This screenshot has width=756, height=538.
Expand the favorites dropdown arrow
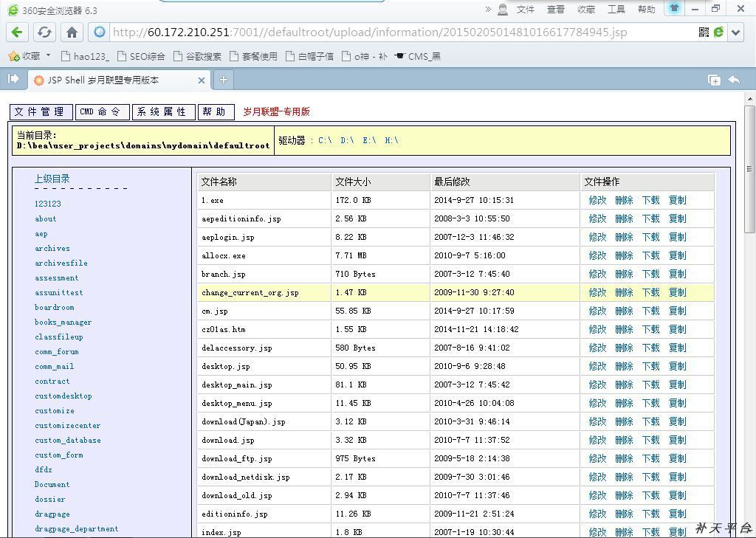pos(48,55)
